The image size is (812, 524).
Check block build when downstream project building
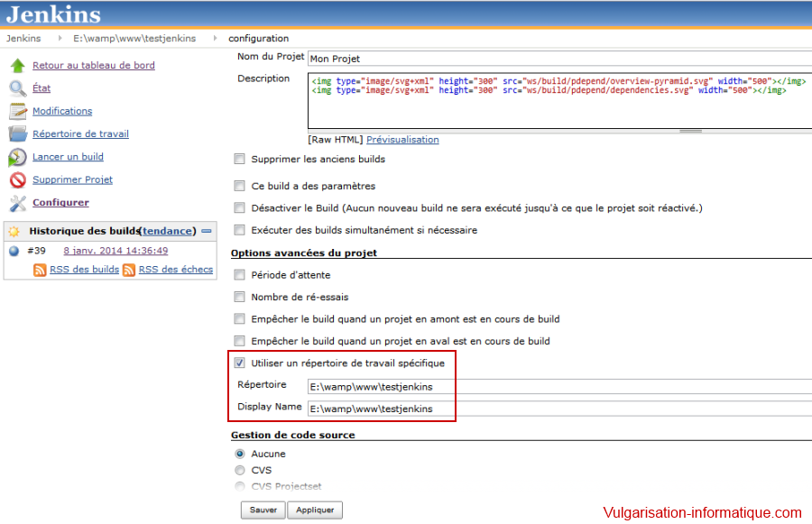[x=239, y=341]
